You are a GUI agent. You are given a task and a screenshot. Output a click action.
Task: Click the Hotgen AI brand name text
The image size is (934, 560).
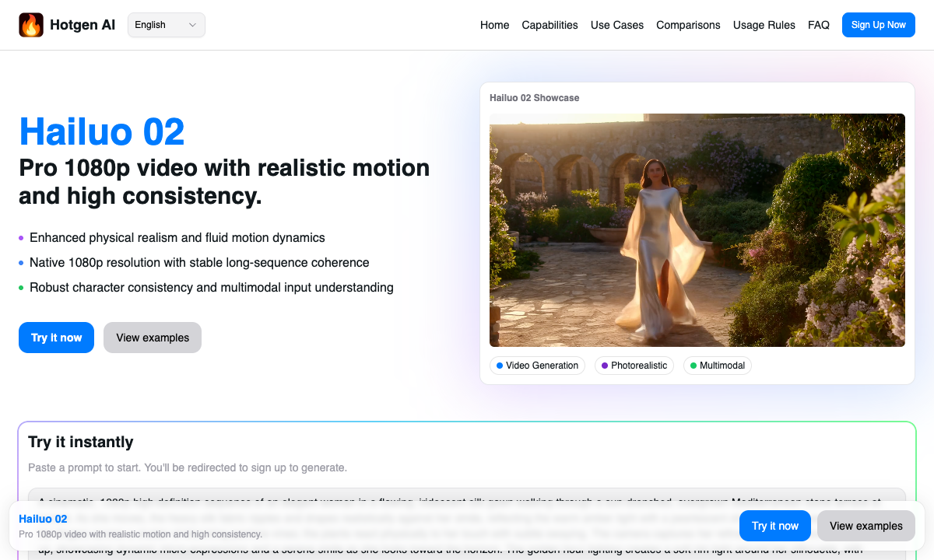coord(83,25)
